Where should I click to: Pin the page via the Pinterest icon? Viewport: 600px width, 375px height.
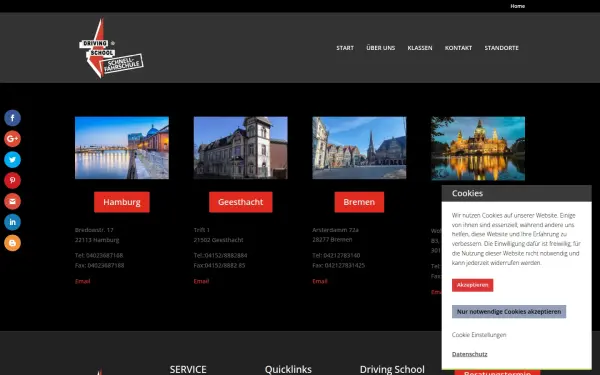[12, 180]
